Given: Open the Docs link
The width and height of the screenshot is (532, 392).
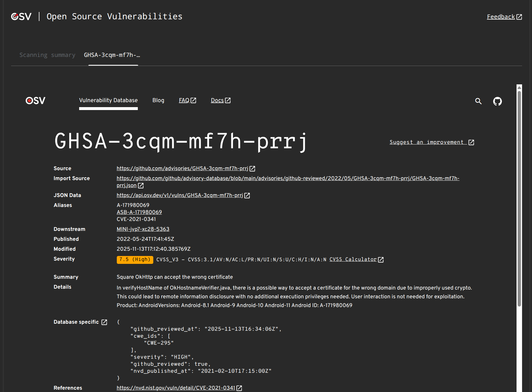Looking at the screenshot, I should point(217,100).
